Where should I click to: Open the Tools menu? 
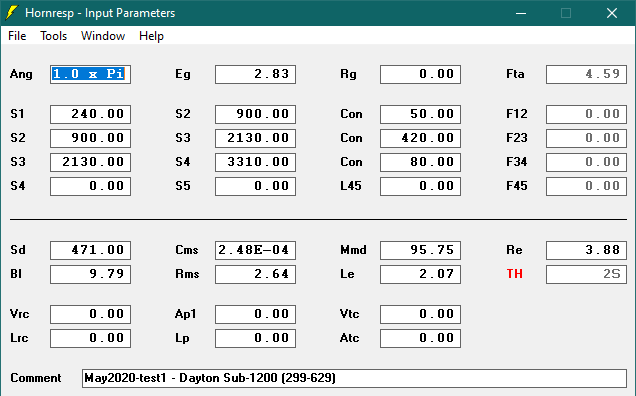click(53, 36)
